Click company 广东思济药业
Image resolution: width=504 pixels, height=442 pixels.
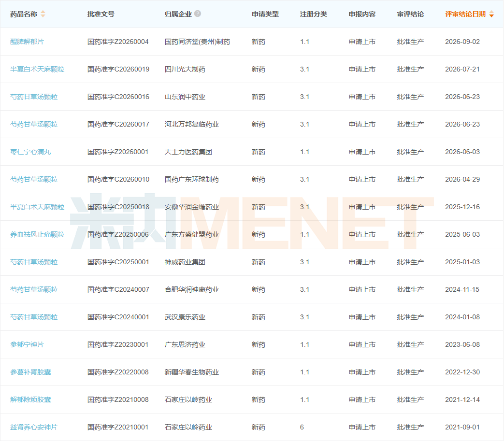[185, 345]
